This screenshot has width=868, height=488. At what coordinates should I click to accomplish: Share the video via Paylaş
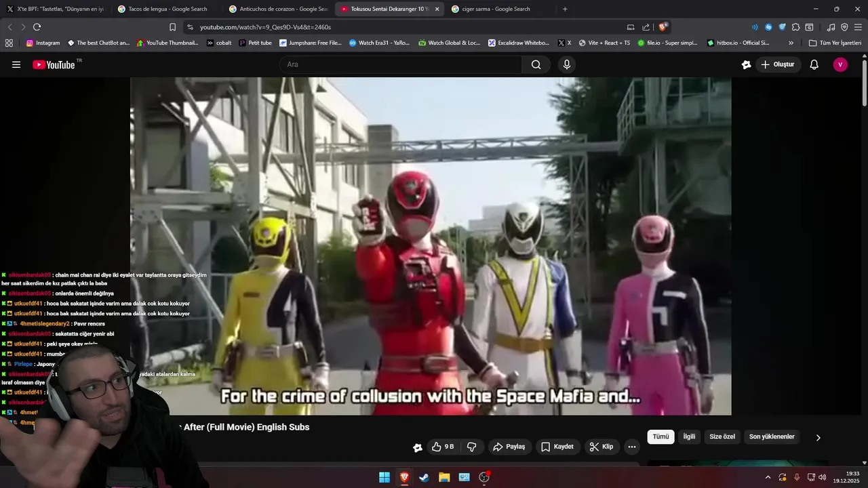click(509, 447)
